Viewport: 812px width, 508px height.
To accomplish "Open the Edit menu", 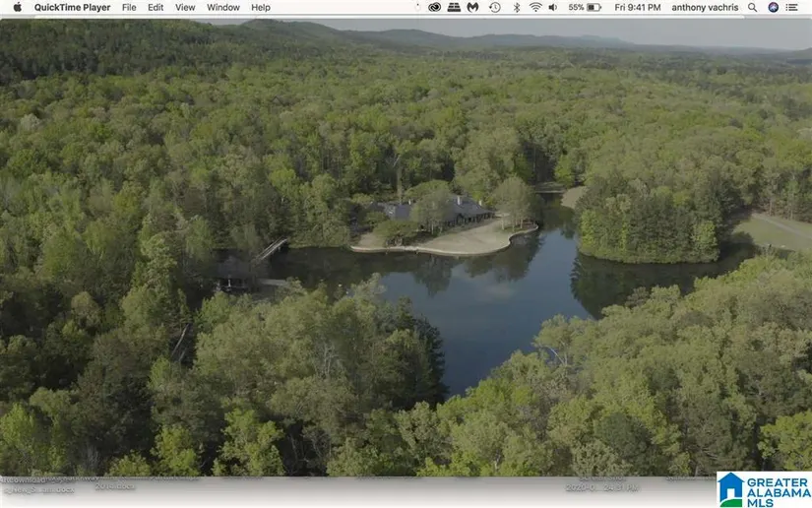I will pos(156,7).
